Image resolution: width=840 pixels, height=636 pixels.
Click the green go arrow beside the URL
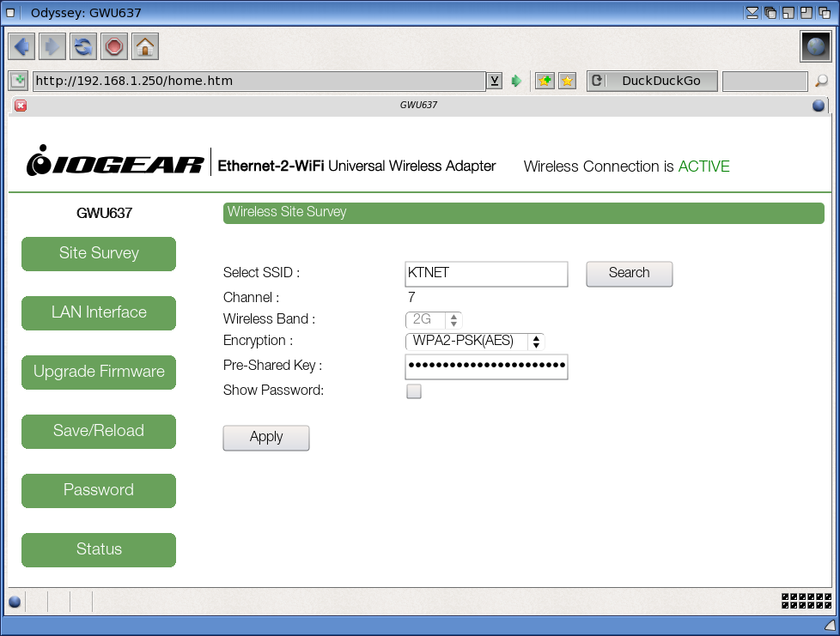[516, 81]
